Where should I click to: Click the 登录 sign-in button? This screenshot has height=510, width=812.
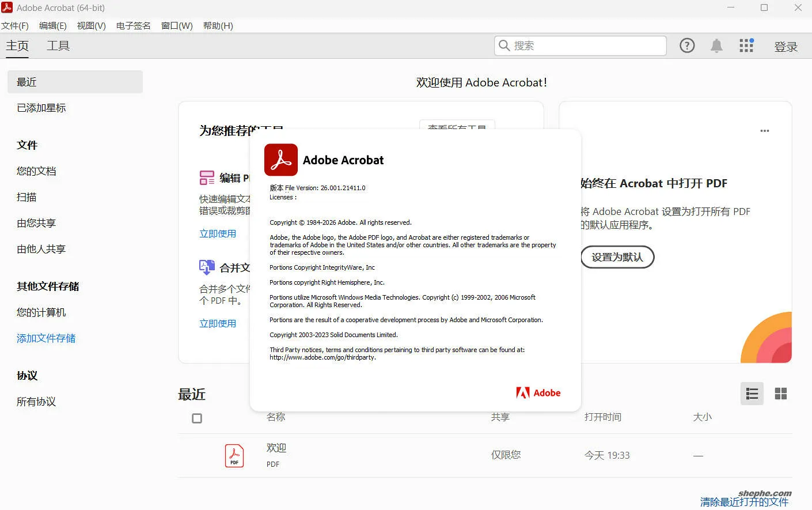(x=786, y=47)
